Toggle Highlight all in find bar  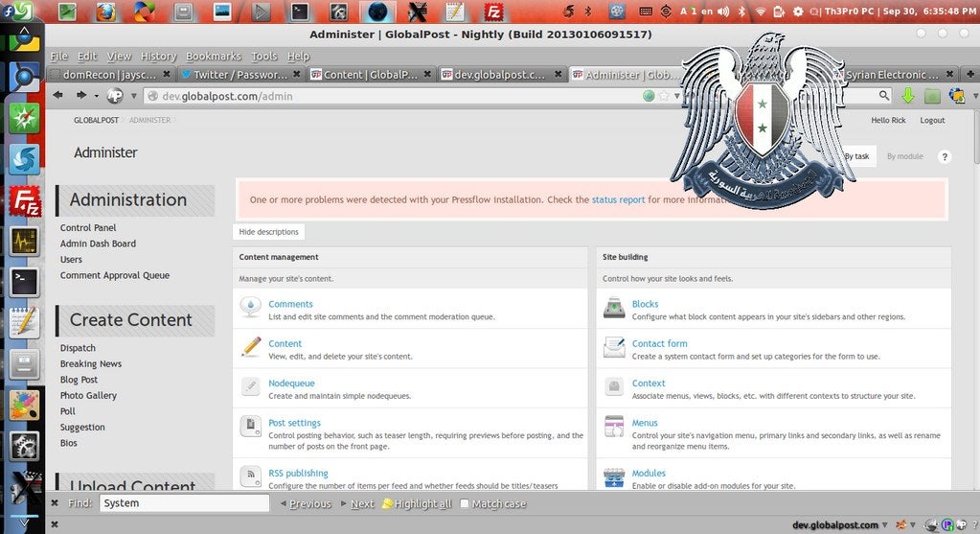point(417,503)
